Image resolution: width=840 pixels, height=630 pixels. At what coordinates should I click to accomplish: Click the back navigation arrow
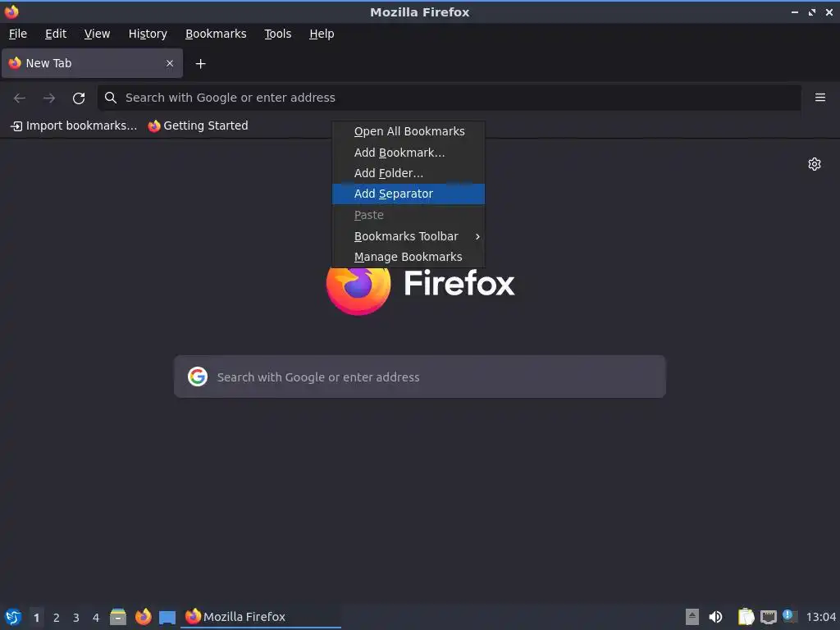(20, 98)
